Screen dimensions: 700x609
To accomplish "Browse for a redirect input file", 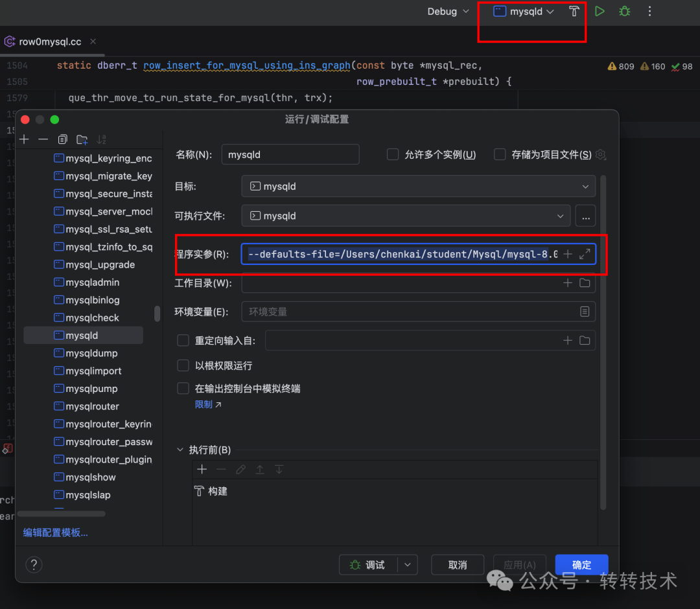I will click(x=585, y=340).
